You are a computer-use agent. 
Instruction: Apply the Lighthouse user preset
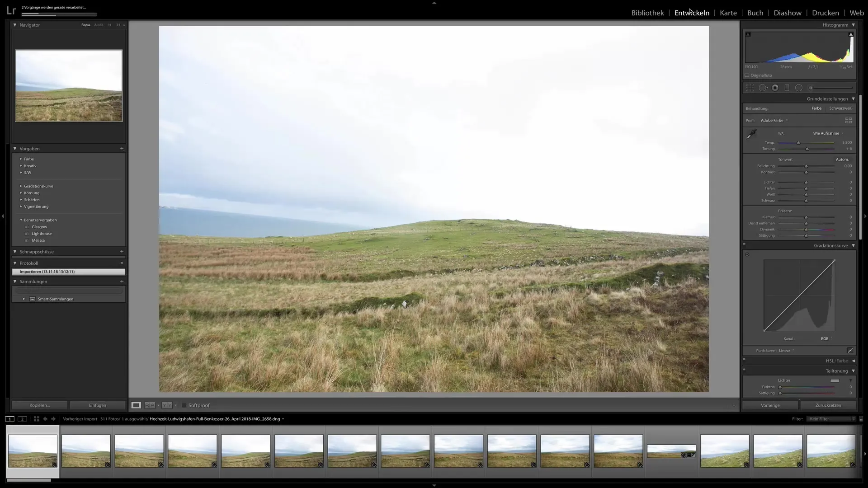[x=42, y=234]
